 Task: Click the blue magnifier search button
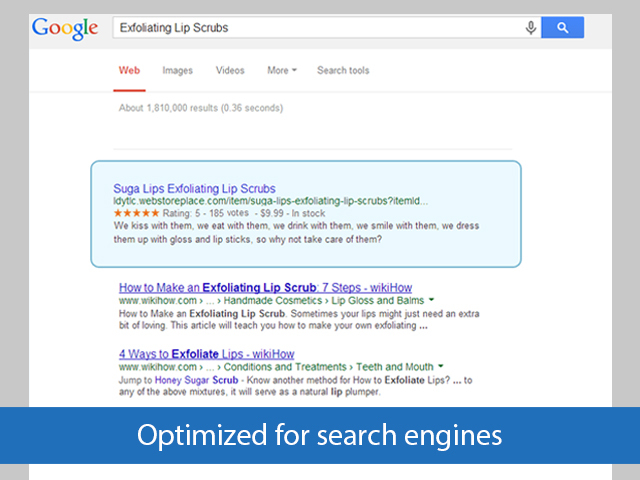tap(562, 27)
